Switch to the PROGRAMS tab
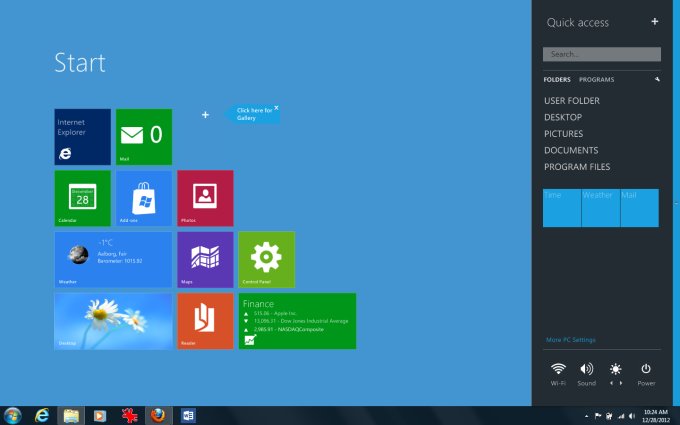The image size is (680, 425). pos(596,79)
